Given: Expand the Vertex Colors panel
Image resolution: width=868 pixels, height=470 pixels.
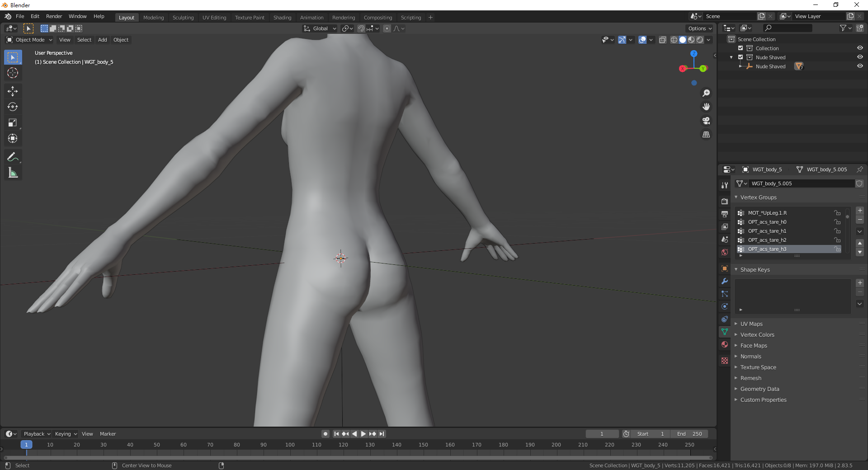Looking at the screenshot, I should pyautogui.click(x=757, y=335).
